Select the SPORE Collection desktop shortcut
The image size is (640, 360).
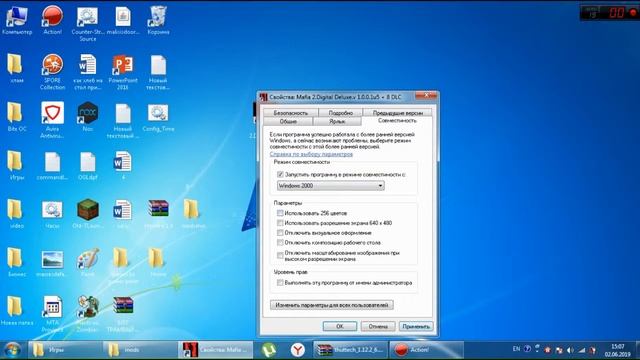coord(52,72)
